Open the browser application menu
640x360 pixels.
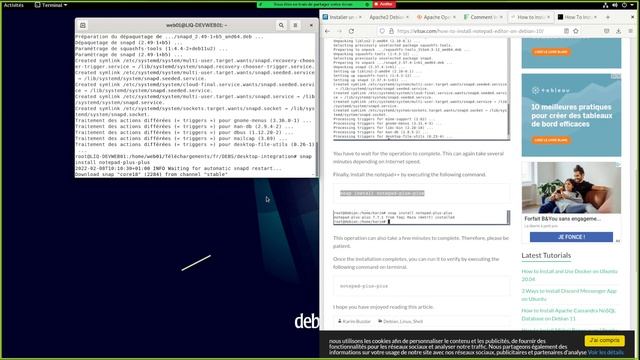point(630,31)
